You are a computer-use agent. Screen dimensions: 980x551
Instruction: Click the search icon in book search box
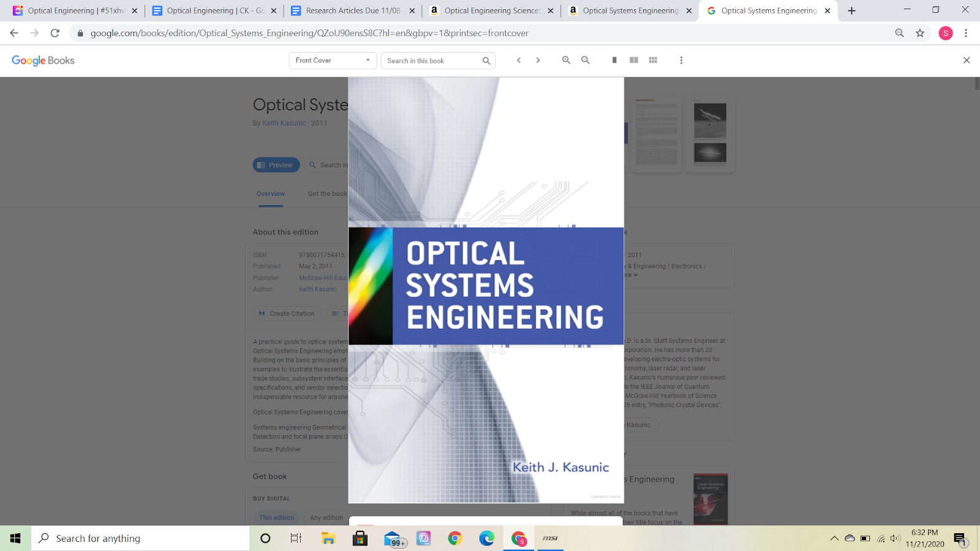click(486, 61)
